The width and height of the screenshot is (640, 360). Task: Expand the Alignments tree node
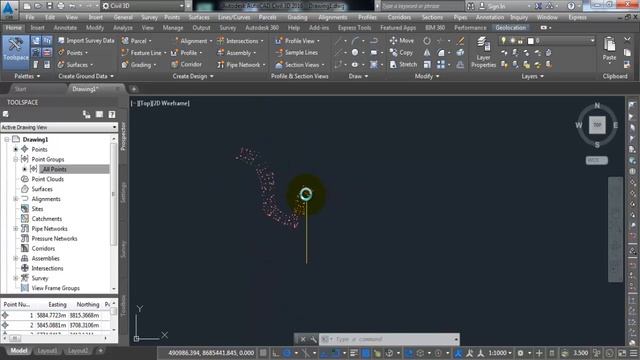coord(16,199)
